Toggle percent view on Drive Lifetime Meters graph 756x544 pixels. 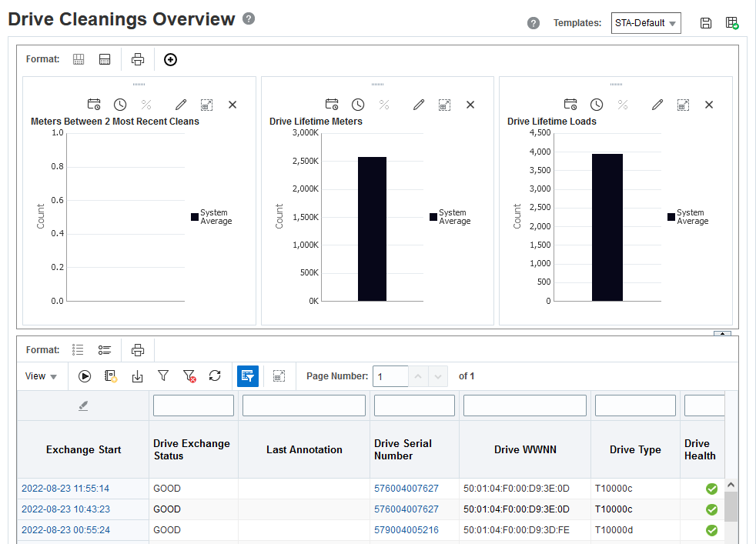pos(384,105)
